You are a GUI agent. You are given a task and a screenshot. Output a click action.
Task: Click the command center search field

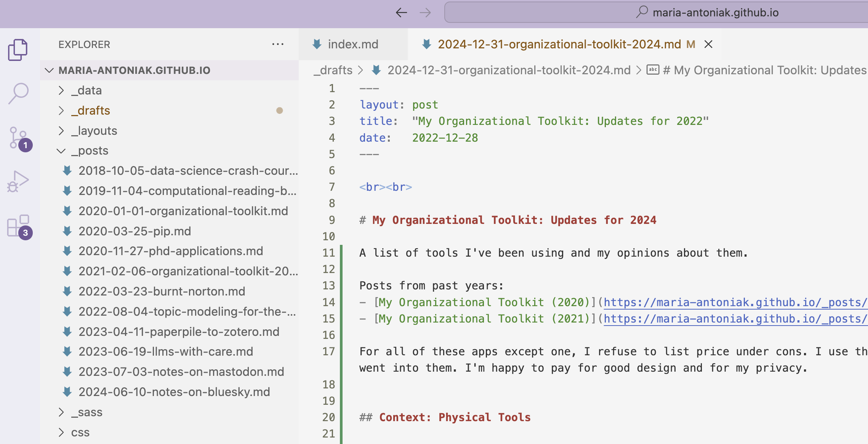[656, 12]
